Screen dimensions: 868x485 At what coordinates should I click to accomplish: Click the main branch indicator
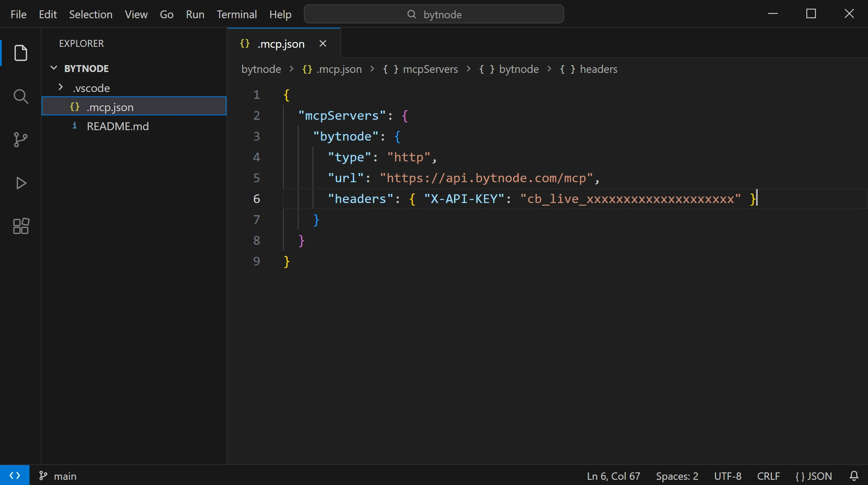(x=58, y=476)
